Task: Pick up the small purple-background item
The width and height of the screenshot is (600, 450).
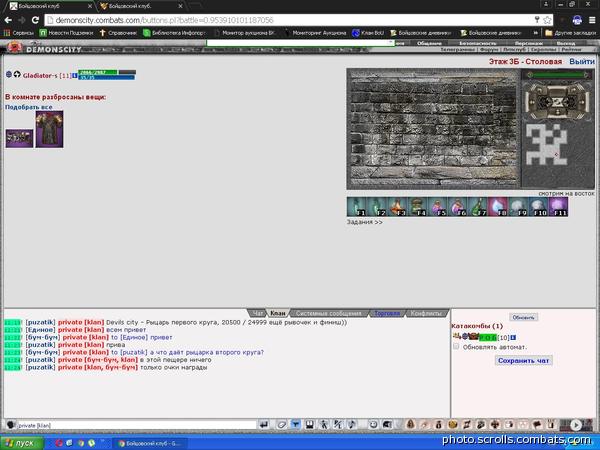Action: pyautogui.click(x=20, y=138)
